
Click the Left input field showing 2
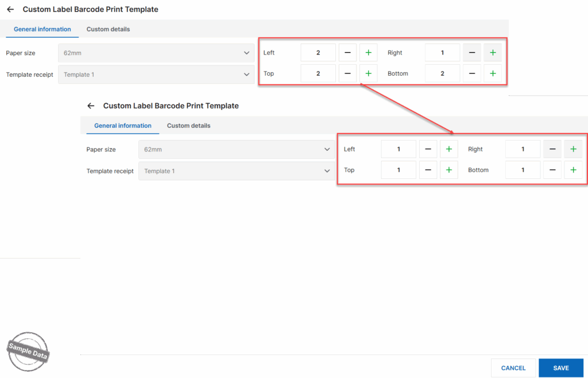point(318,53)
